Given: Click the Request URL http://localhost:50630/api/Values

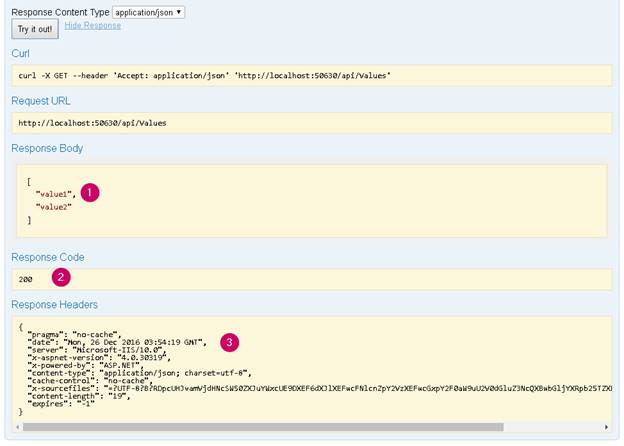Looking at the screenshot, I should point(92,123).
